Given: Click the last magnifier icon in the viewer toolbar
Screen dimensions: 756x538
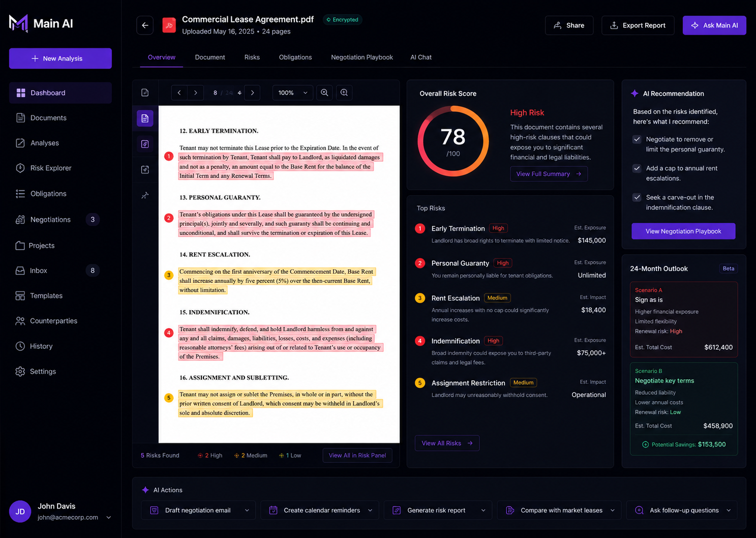Looking at the screenshot, I should (x=344, y=93).
